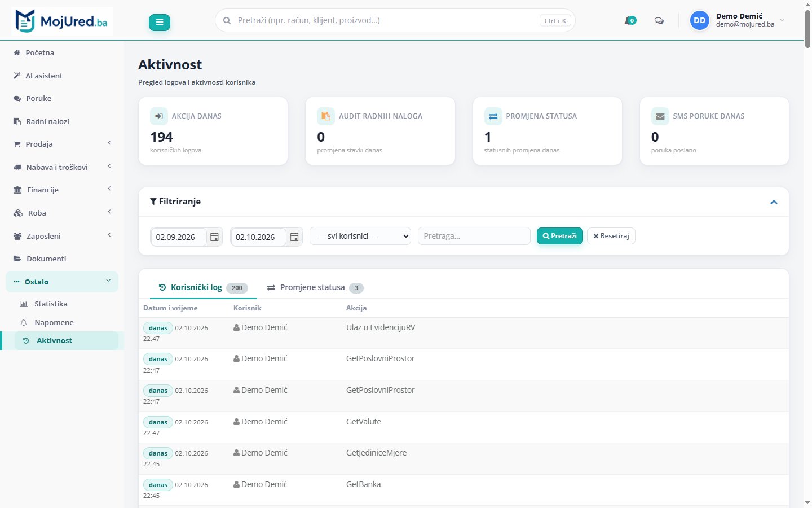812x508 pixels.
Task: Click the DD user avatar
Action: (699, 20)
